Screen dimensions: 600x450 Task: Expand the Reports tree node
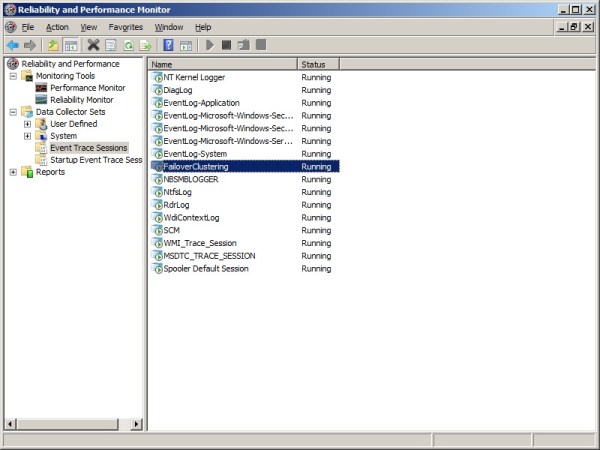pos(13,172)
